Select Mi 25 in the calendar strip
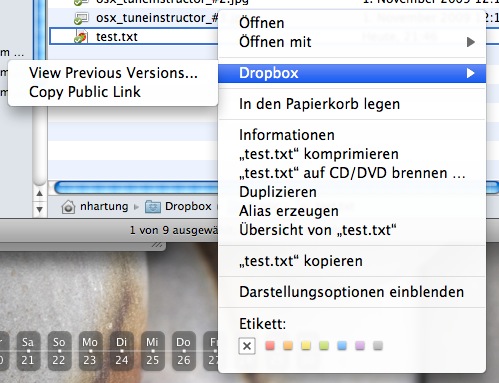The image size is (499, 383). click(x=153, y=351)
